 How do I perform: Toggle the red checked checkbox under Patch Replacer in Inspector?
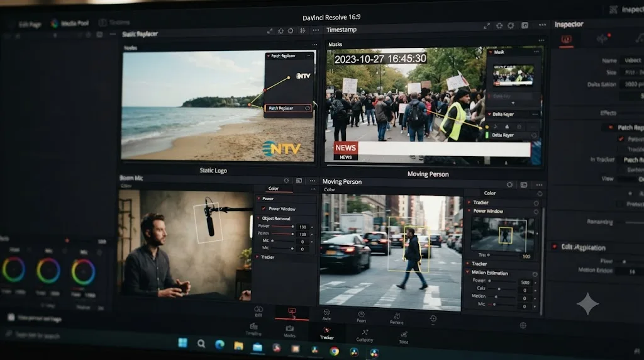point(621,139)
